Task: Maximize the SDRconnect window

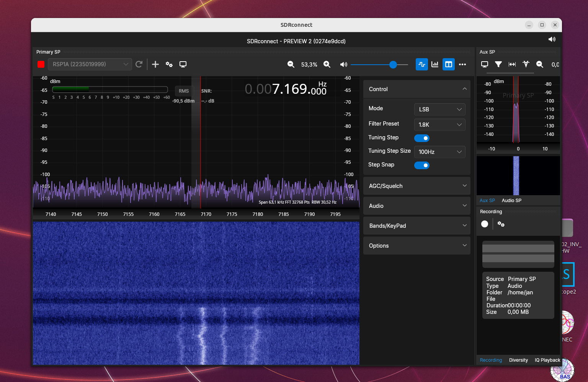Action: point(542,25)
